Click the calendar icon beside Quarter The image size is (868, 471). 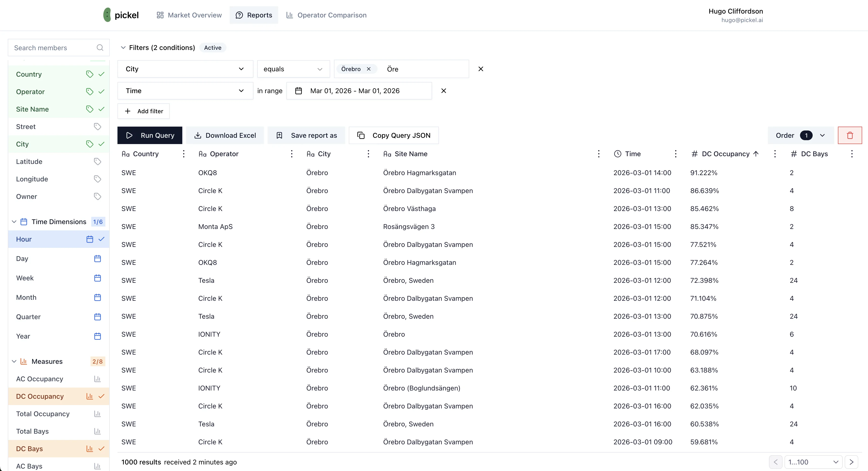tap(97, 317)
